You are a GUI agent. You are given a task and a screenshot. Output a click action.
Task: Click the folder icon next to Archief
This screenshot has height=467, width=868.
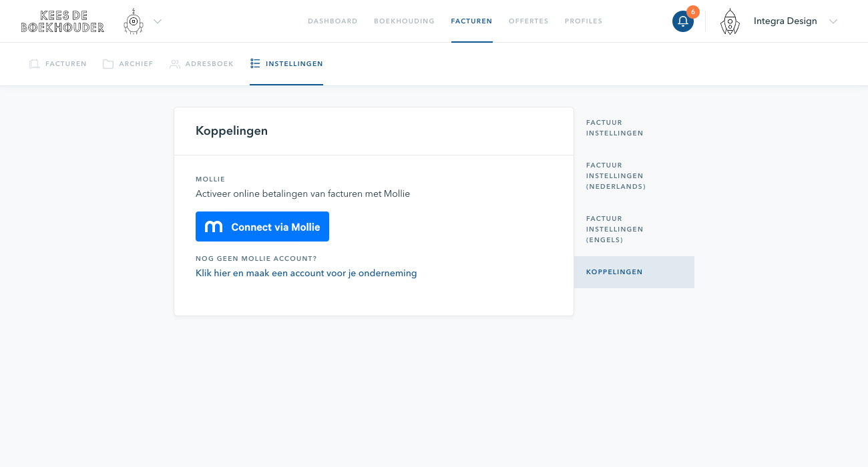(x=107, y=63)
